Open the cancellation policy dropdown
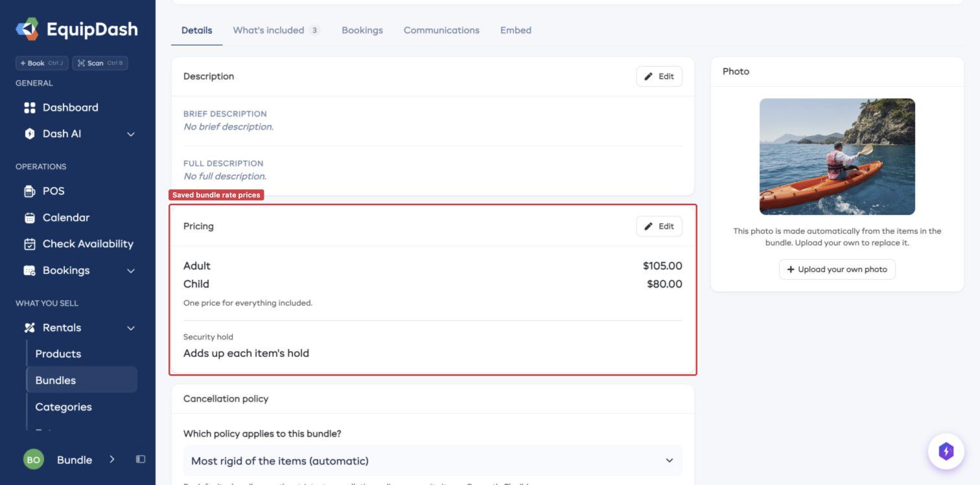Screen dimensions: 980x485 (433, 461)
